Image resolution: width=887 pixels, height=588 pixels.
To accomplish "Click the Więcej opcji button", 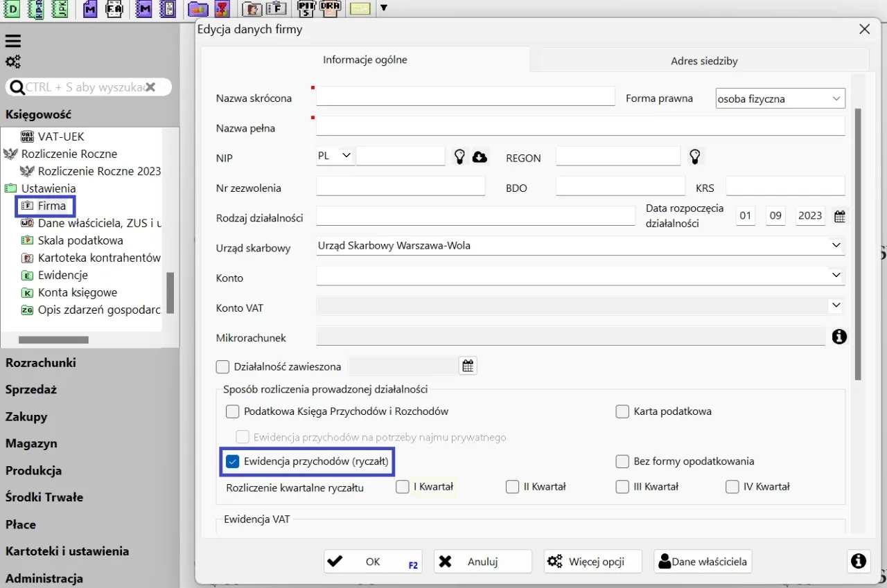I will (592, 562).
